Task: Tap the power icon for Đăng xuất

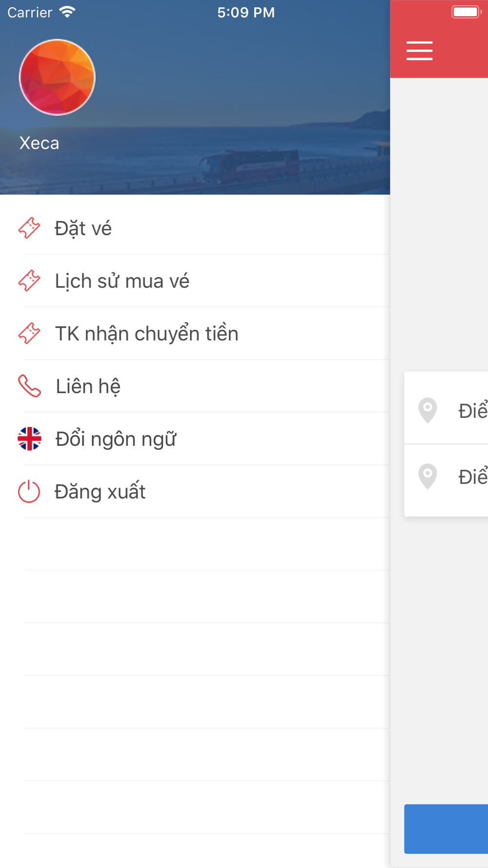Action: (x=29, y=492)
